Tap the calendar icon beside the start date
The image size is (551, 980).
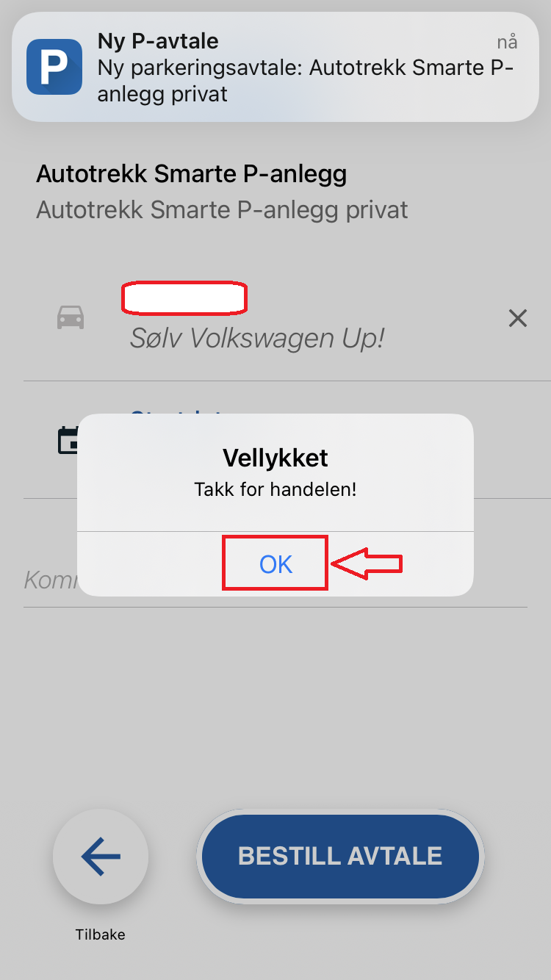[68, 440]
